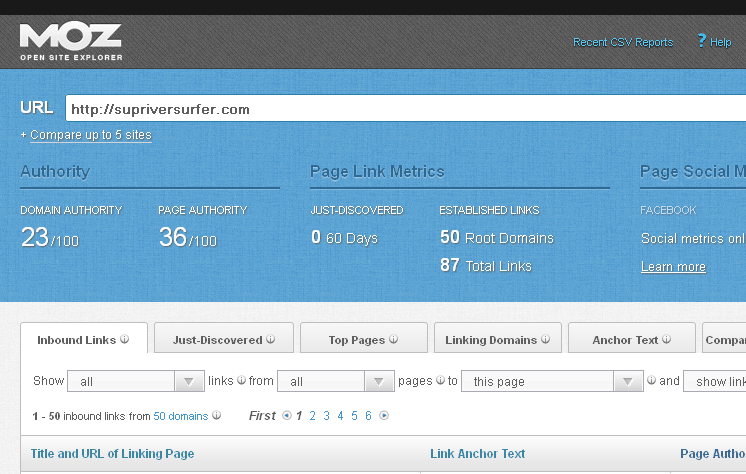The image size is (746, 474).
Task: Open the Show all links dropdown
Action: click(x=136, y=381)
